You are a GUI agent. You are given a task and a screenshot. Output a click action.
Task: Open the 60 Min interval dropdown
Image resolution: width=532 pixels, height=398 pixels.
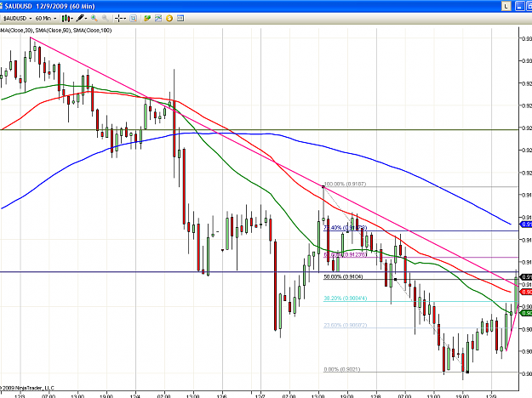tap(46, 19)
